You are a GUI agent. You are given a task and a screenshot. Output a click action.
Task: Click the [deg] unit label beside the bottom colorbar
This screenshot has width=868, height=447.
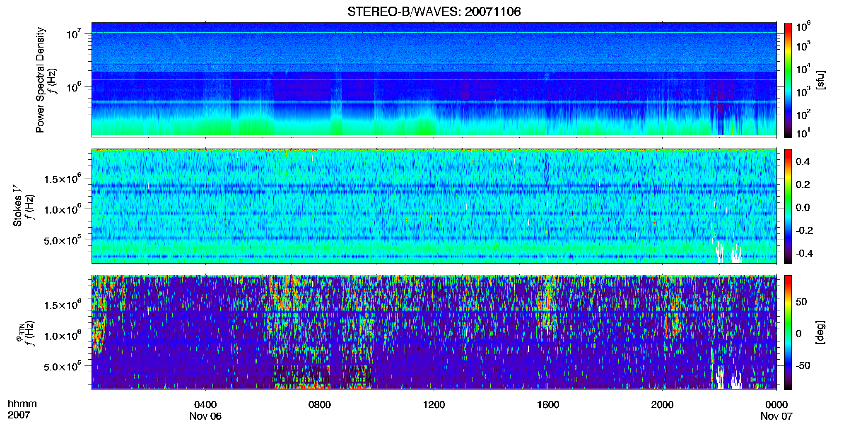click(x=820, y=332)
